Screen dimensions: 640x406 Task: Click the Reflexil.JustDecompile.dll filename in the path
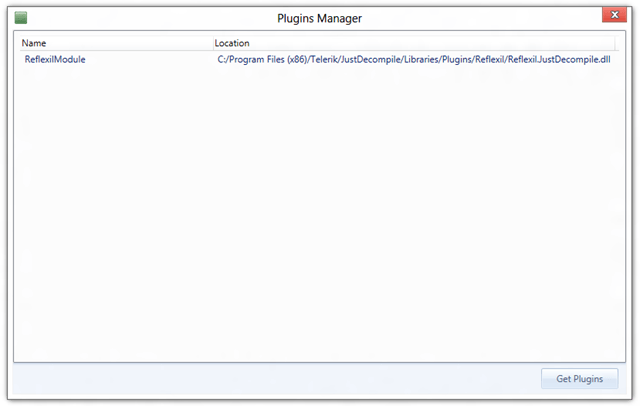pos(559,60)
